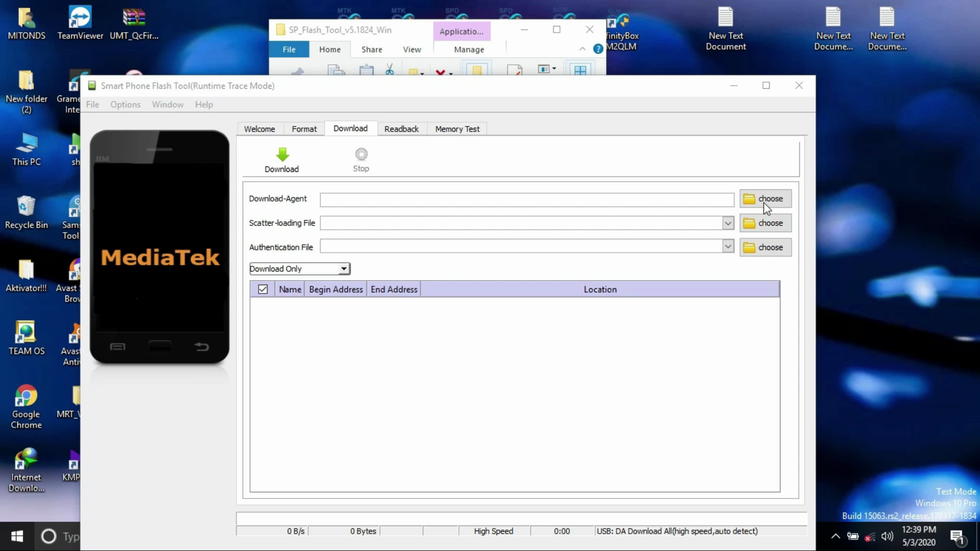The image size is (980, 551).
Task: Click the Location column header
Action: pyautogui.click(x=600, y=289)
